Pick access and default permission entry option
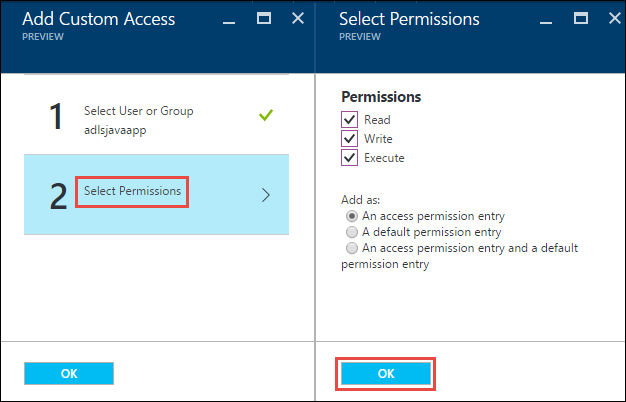Viewport: 626px width, 402px height. pos(351,247)
